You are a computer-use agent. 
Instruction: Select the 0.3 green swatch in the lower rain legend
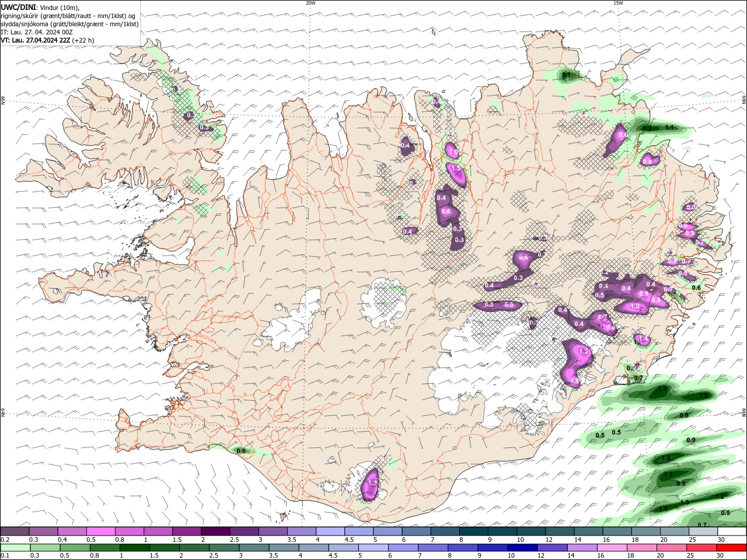point(45,548)
